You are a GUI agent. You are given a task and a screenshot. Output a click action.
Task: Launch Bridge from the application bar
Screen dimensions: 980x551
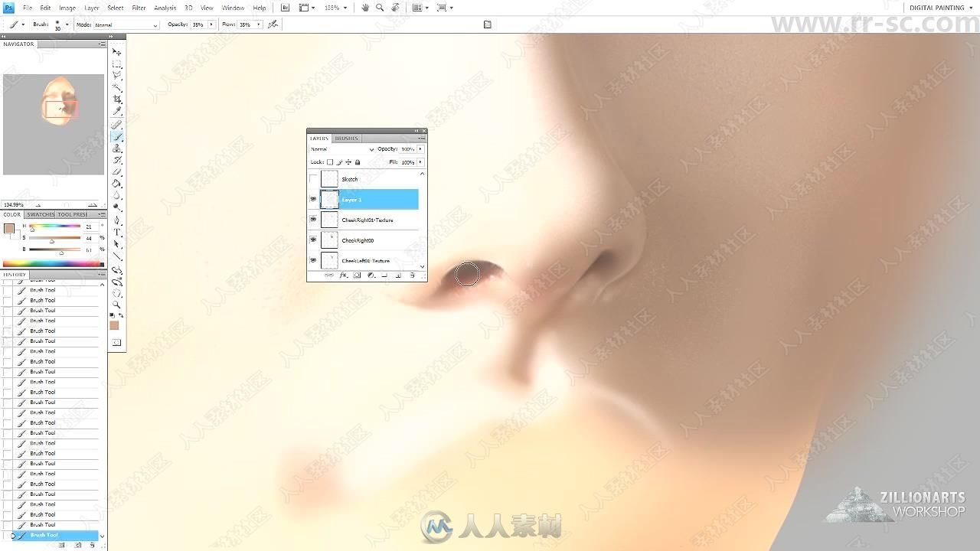pyautogui.click(x=286, y=8)
